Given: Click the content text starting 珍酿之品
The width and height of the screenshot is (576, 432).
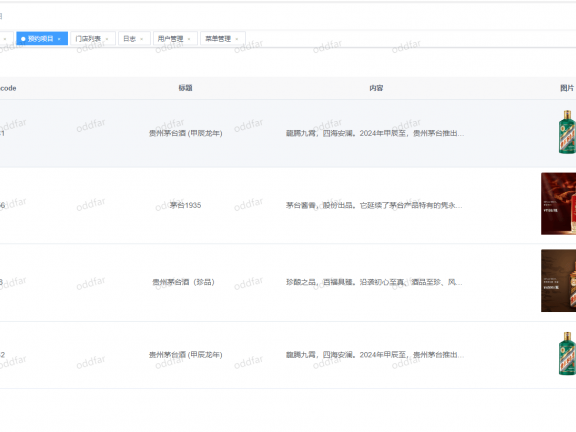Looking at the screenshot, I should coord(374,282).
